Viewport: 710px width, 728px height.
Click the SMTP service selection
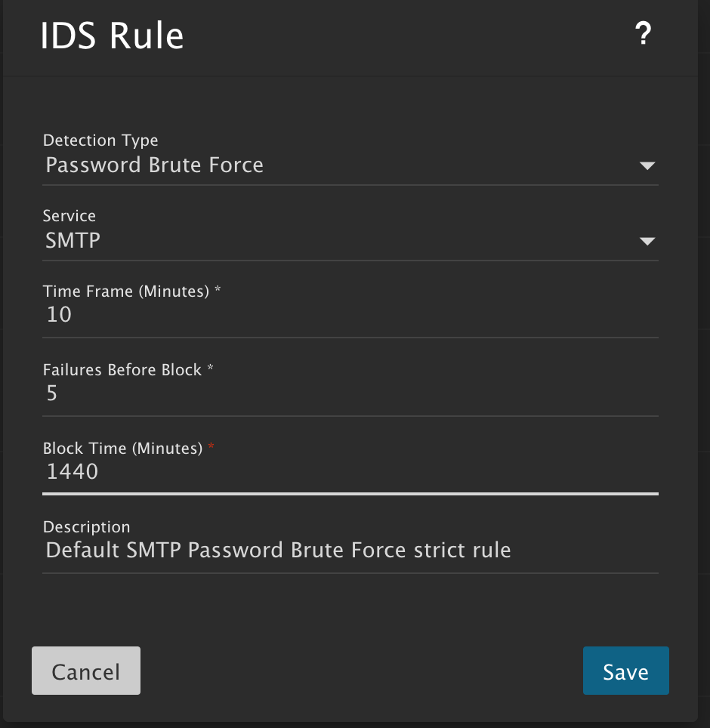pos(73,241)
